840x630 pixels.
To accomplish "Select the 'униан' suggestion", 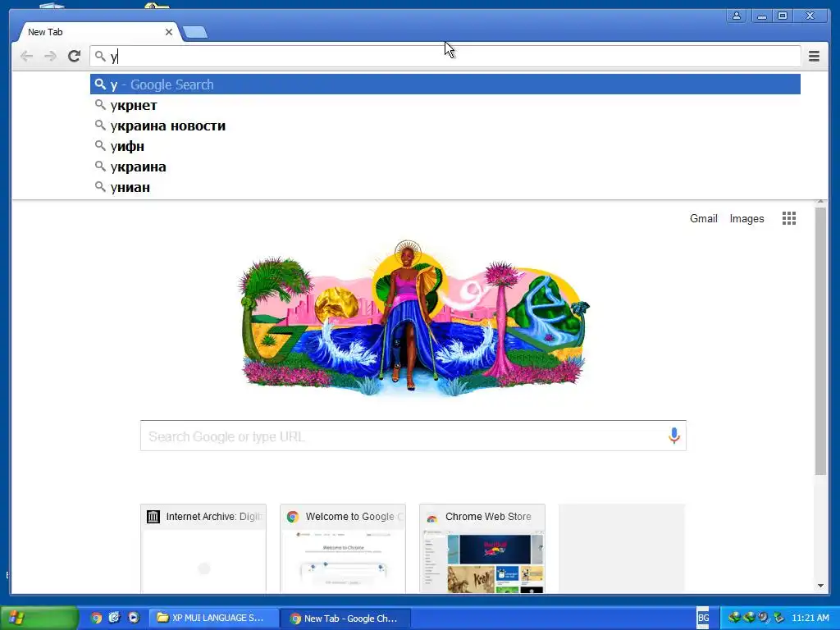I will click(x=445, y=187).
